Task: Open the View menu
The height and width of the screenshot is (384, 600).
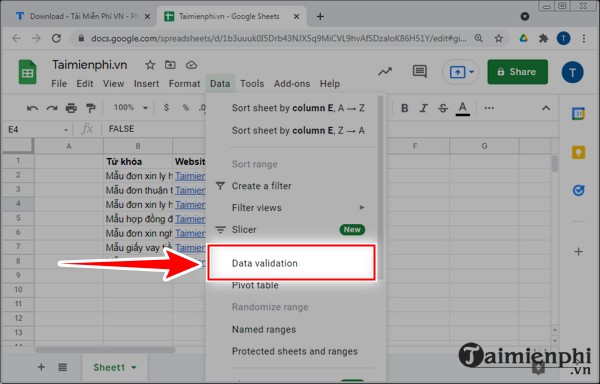Action: [113, 84]
